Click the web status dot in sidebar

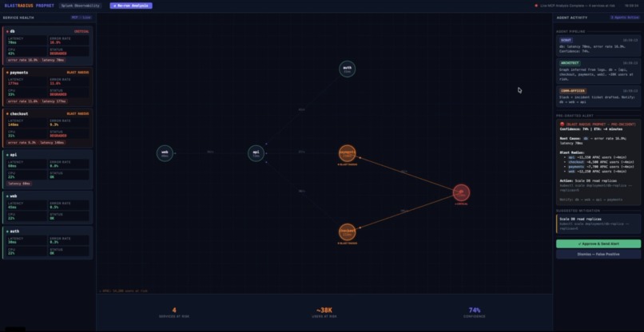[7, 196]
